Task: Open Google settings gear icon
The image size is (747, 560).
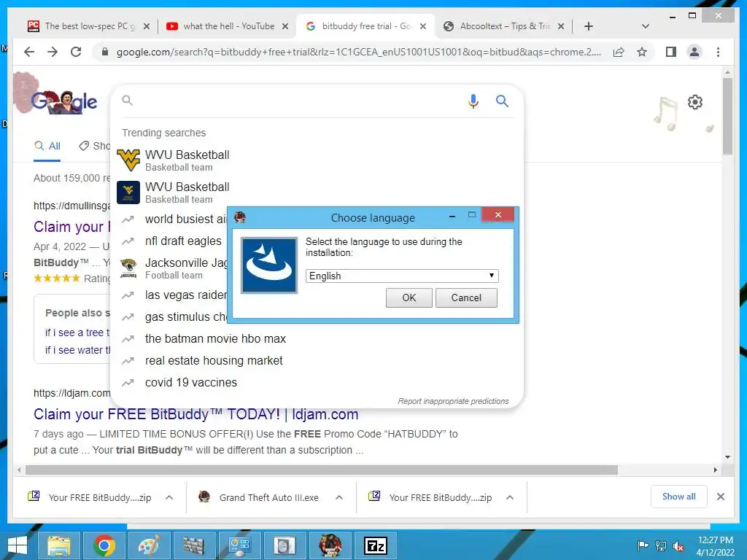Action: [695, 102]
